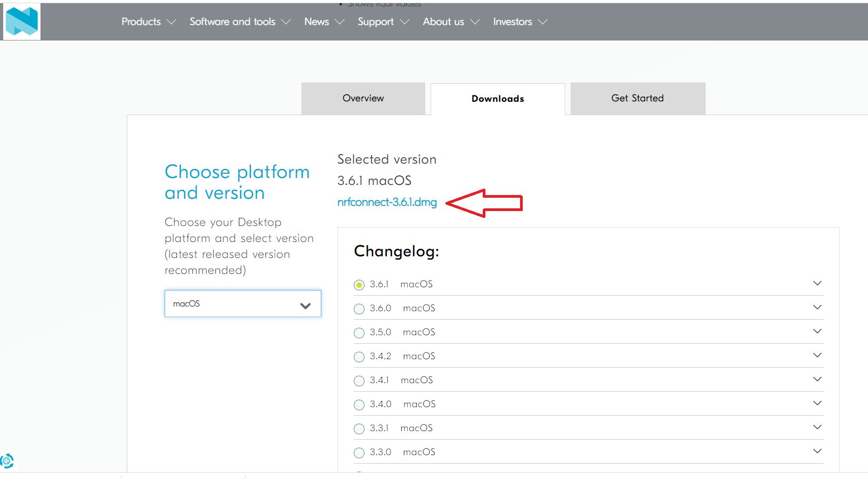Select version 3.4.0 macOS radio button

pyautogui.click(x=359, y=405)
